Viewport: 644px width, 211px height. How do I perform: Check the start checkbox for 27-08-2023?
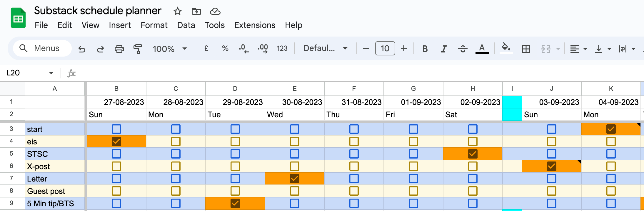click(x=116, y=129)
